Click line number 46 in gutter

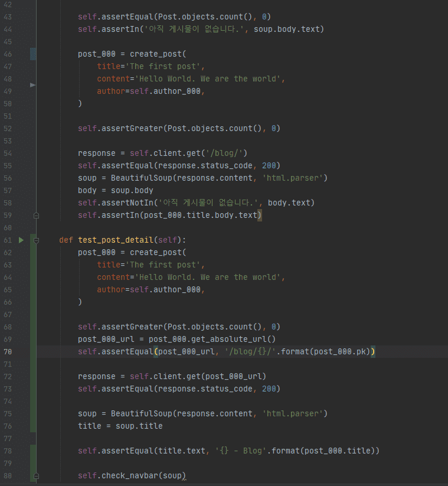[8, 54]
